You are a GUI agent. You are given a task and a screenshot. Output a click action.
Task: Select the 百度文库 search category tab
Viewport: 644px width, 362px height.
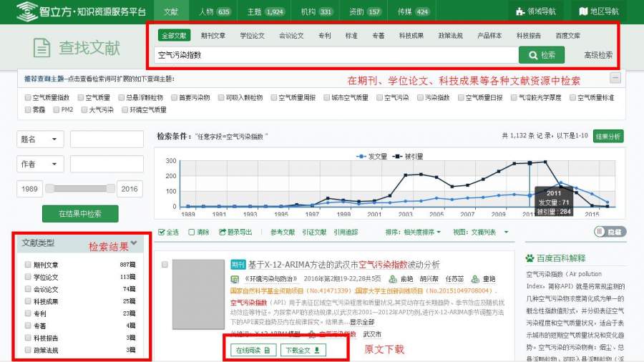[567, 36]
